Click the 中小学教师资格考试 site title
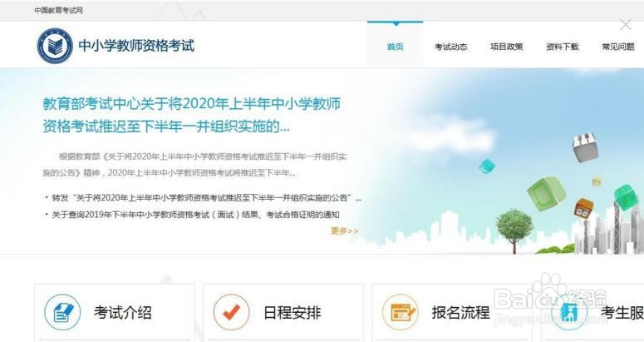The height and width of the screenshot is (342, 644). pyautogui.click(x=136, y=46)
